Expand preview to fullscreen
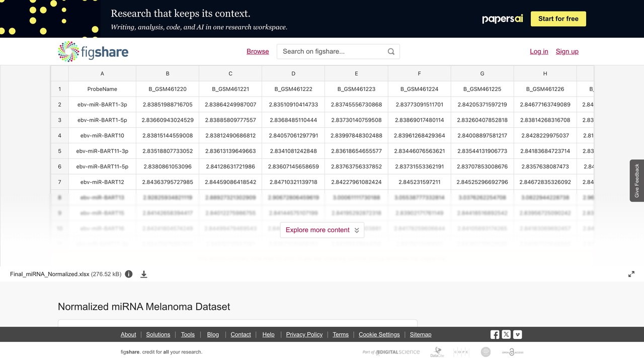Screen dimensions: 644x362 [631, 274]
